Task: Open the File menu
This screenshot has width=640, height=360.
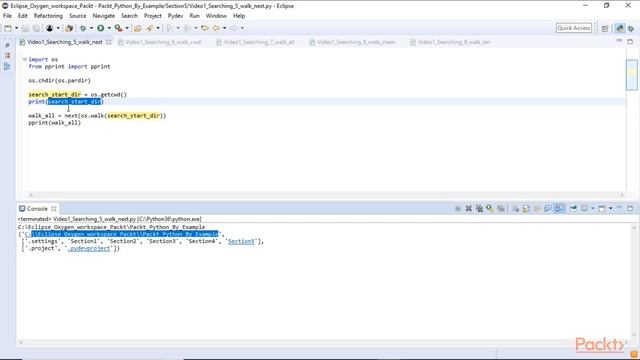Action: 7,16
